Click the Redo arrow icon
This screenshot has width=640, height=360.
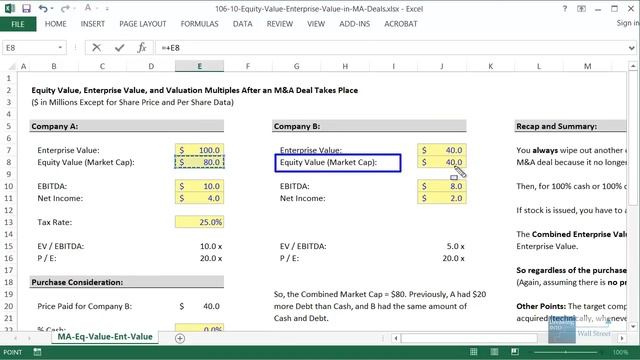coord(64,9)
